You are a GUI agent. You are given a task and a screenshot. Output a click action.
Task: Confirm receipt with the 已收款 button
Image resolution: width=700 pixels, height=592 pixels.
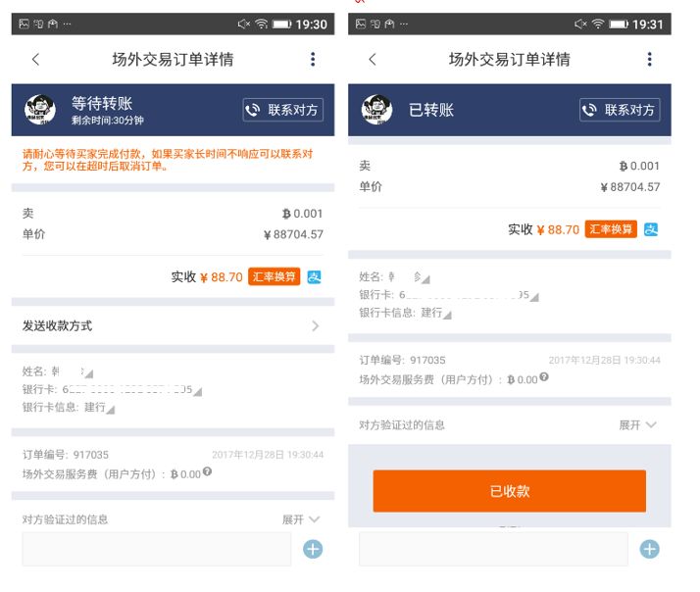(510, 491)
